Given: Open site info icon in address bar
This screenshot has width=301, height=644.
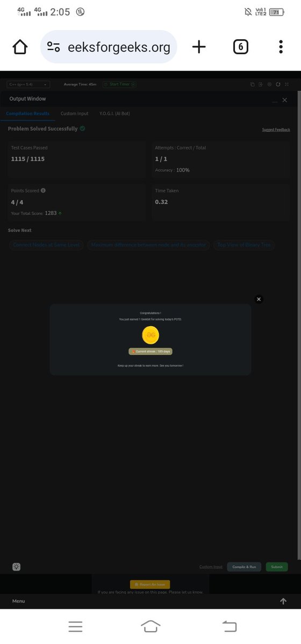Looking at the screenshot, I should 53,47.
